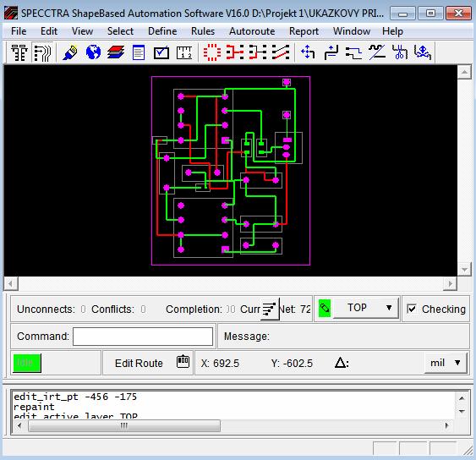Open the mil units dropdown
Screen dimensions: 476x460
446,363
